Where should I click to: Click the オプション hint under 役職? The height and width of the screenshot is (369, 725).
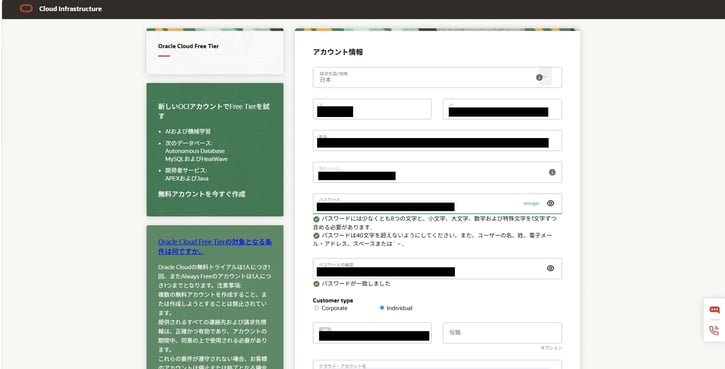click(x=551, y=348)
